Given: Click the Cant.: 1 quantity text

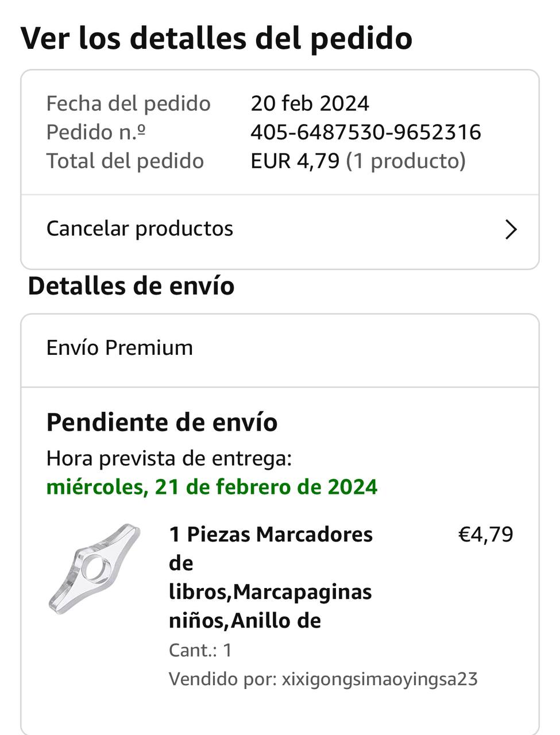Looking at the screenshot, I should (x=200, y=650).
